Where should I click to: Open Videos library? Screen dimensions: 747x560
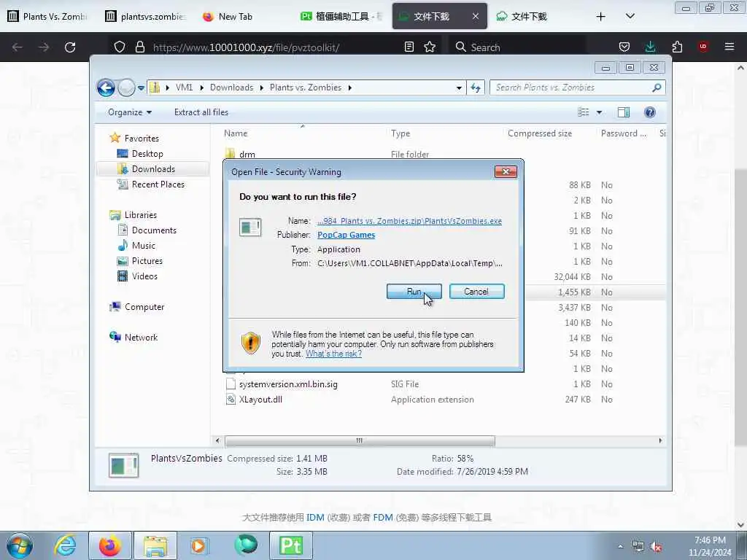pos(144,276)
